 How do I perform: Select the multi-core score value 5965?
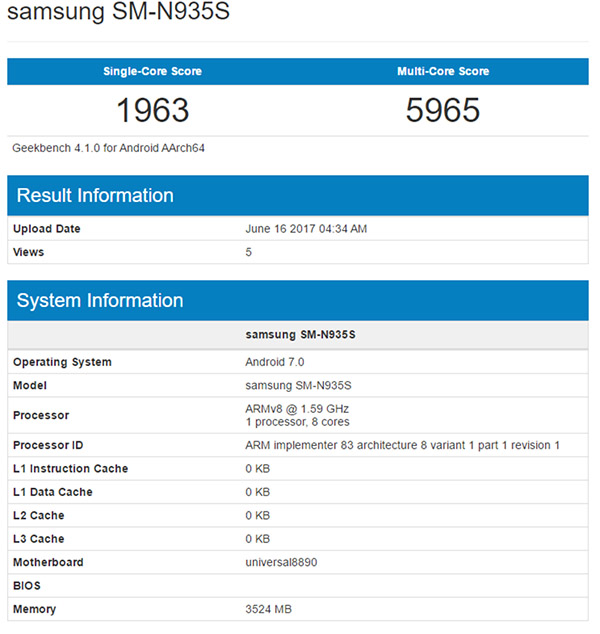coord(443,110)
